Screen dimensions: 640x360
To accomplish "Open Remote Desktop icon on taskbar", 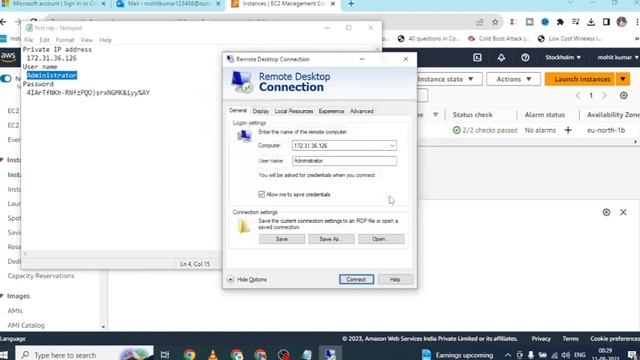I will pyautogui.click(x=330, y=354).
